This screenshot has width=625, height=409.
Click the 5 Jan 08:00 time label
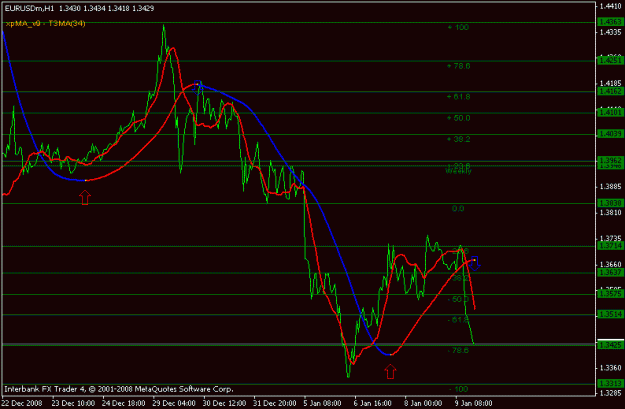point(322,403)
